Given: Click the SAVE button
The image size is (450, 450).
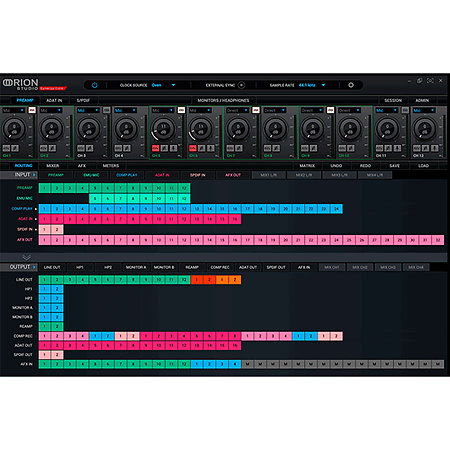Looking at the screenshot, I should tap(394, 166).
